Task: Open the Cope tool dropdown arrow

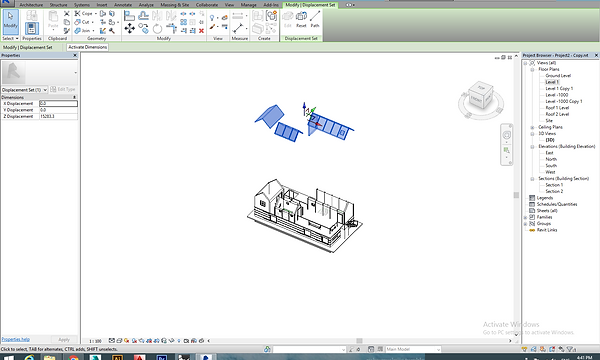Action: point(96,13)
